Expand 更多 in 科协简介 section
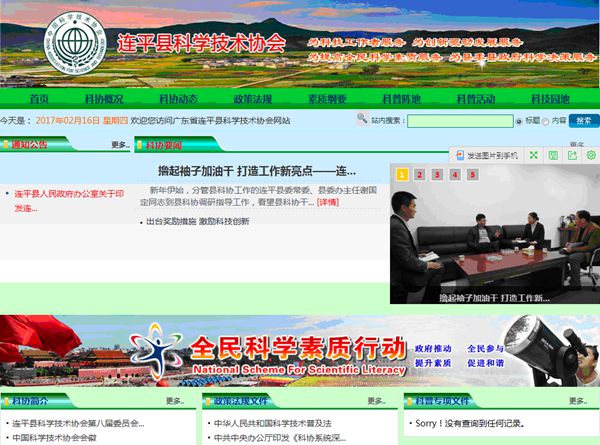 click(x=174, y=401)
